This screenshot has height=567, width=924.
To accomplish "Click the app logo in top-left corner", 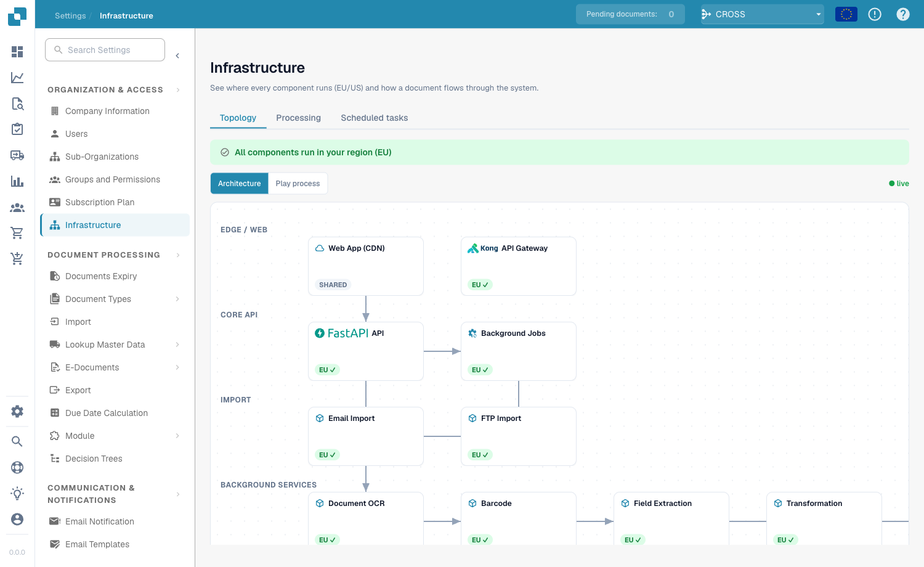I will (x=17, y=16).
